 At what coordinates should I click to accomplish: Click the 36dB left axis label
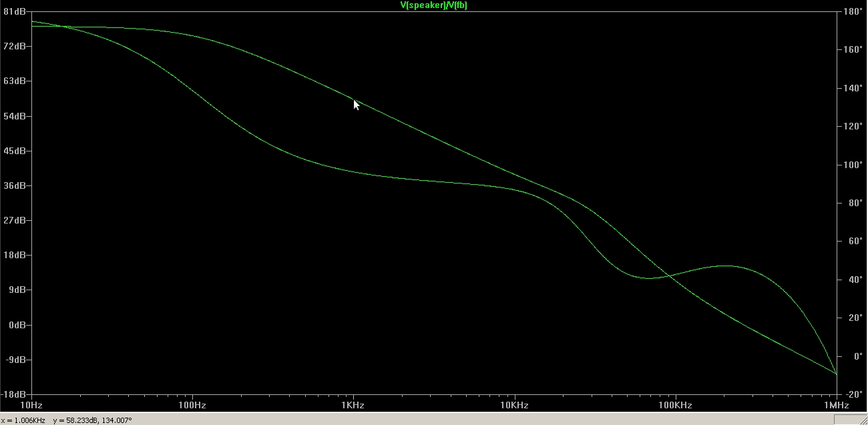14,185
